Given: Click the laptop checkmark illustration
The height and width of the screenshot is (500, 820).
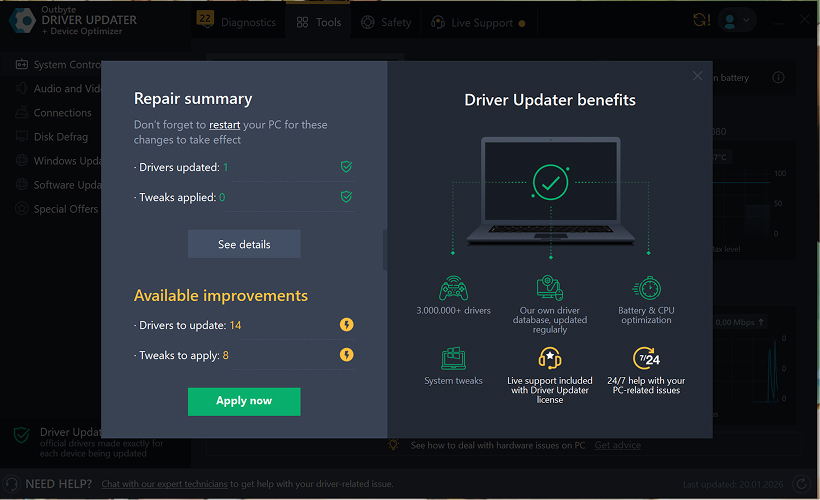Looking at the screenshot, I should coord(550,182).
